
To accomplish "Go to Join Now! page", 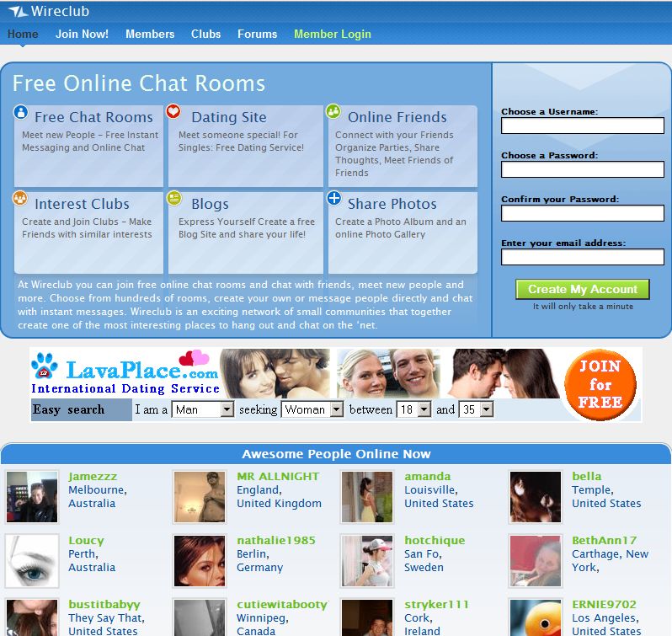I will pos(82,34).
